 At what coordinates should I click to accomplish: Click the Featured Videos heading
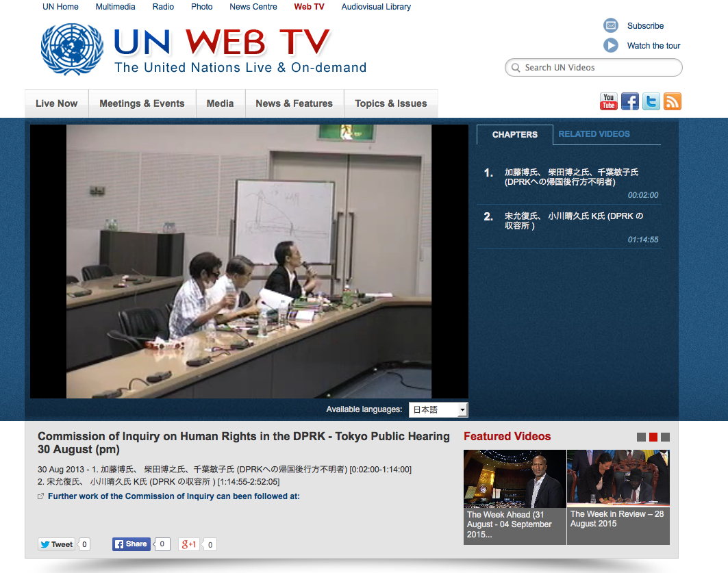coord(507,436)
